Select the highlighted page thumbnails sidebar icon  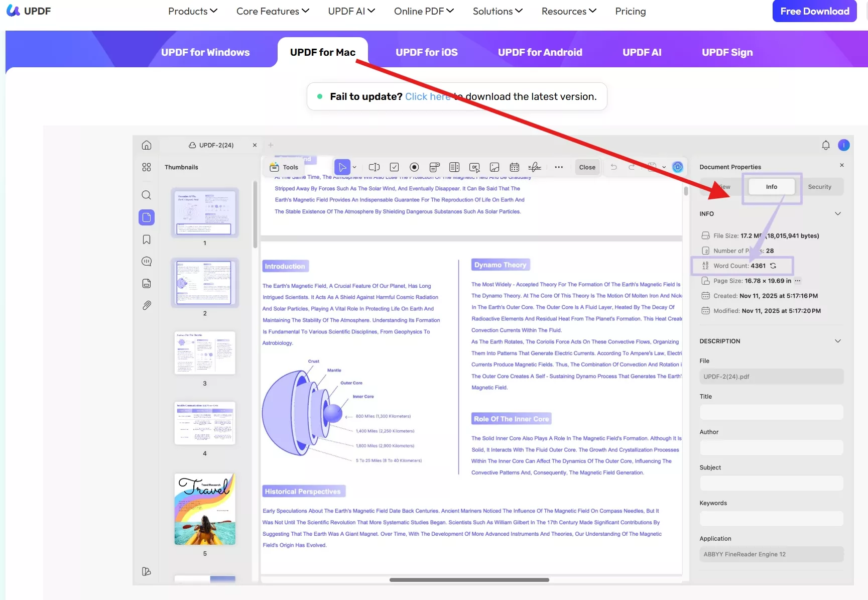(x=147, y=217)
